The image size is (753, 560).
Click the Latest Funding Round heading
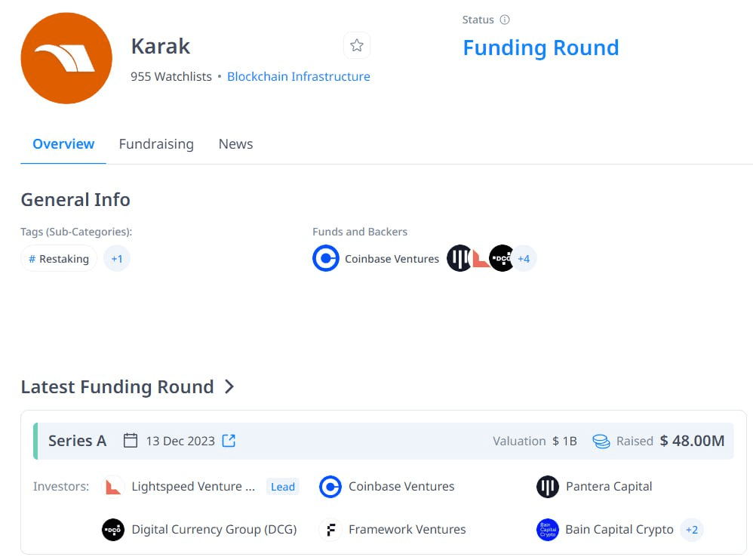pyautogui.click(x=117, y=386)
